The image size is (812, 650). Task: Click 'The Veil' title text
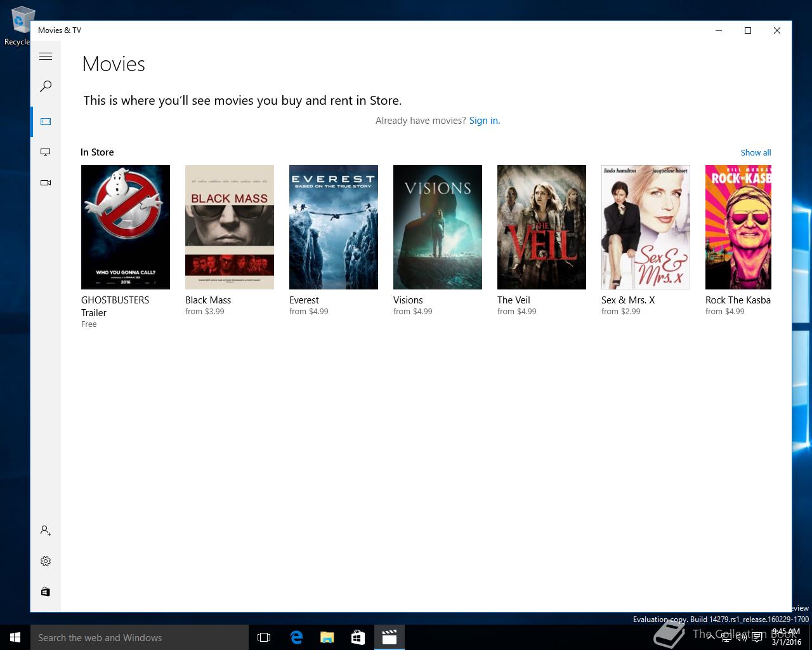click(514, 300)
